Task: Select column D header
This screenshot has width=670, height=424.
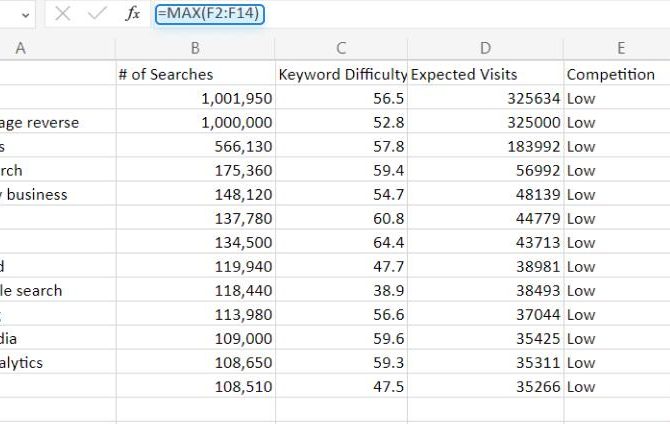Action: [485, 48]
